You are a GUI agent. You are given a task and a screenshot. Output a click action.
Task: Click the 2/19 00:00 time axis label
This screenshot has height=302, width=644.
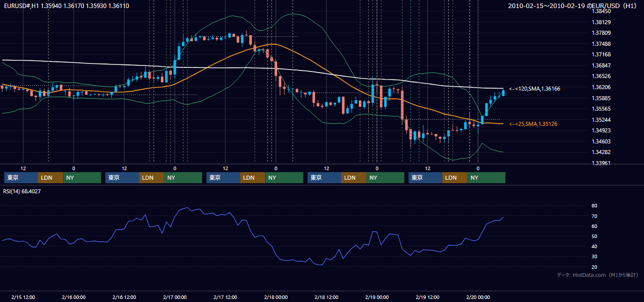tap(377, 297)
